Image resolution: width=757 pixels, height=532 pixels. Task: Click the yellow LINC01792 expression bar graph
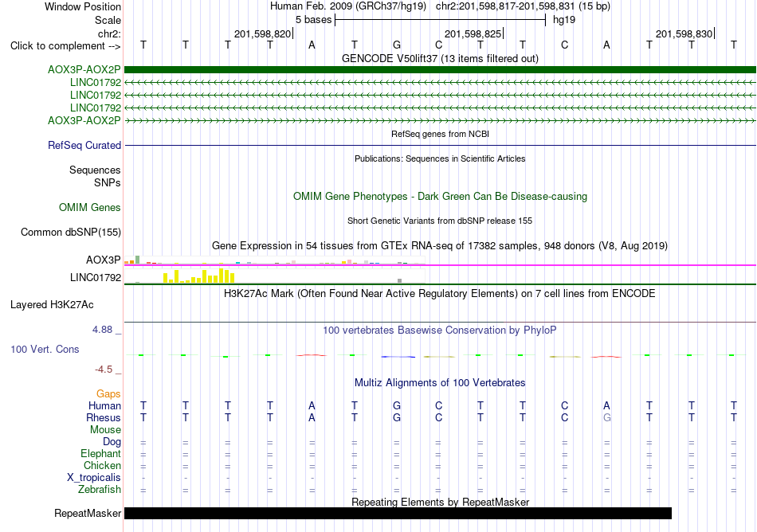point(199,276)
